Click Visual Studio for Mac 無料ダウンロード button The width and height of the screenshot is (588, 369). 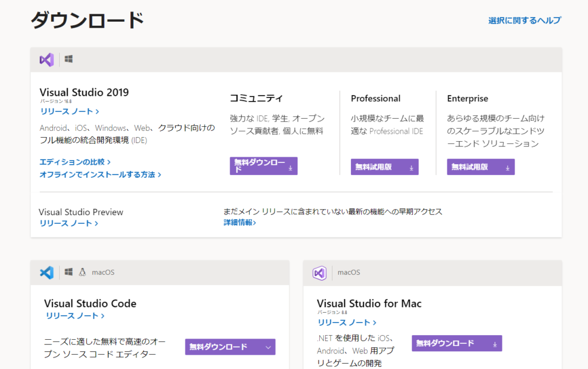pos(457,344)
